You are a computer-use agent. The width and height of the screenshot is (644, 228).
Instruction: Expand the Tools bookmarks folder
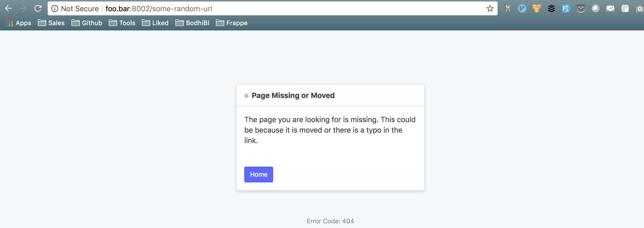122,23
